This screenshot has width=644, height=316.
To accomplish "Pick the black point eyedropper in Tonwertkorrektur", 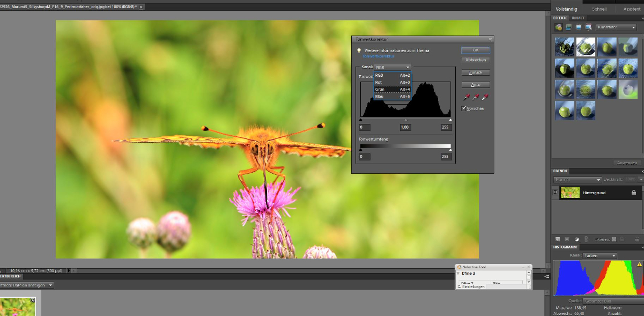I will [x=467, y=97].
